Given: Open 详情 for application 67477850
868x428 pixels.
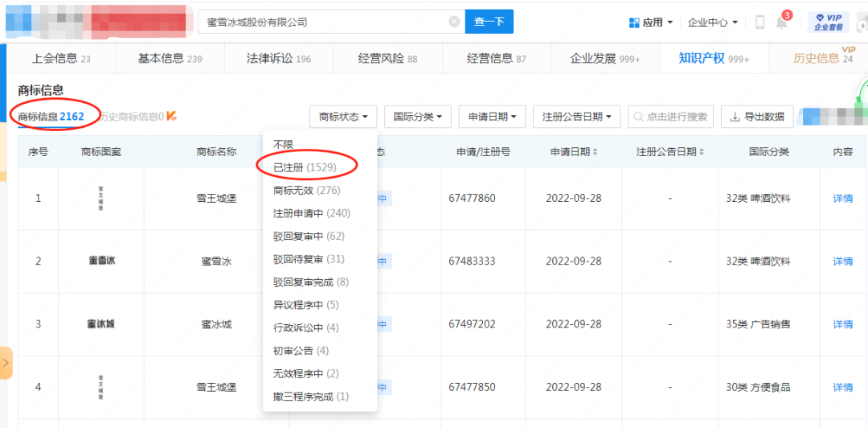Looking at the screenshot, I should pos(842,387).
